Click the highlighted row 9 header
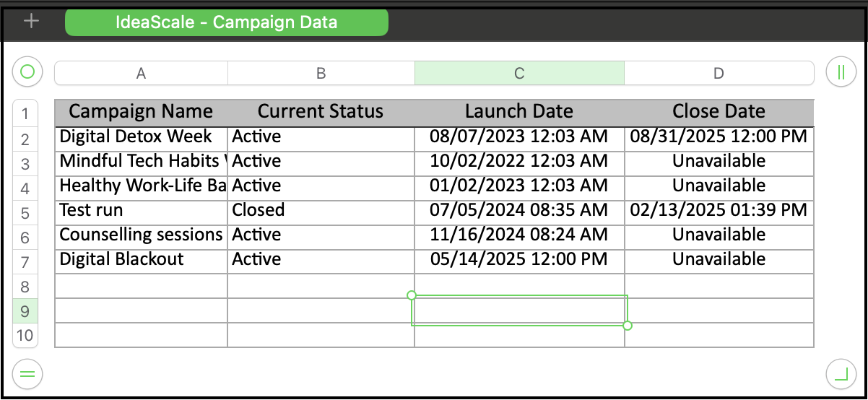Viewport: 868px width, 400px height. 25,311
